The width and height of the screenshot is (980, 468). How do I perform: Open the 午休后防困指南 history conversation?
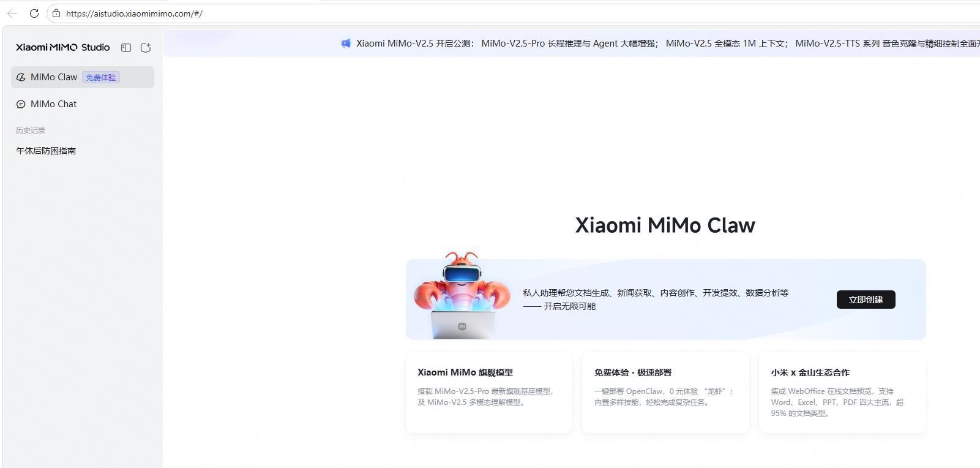coord(46,151)
